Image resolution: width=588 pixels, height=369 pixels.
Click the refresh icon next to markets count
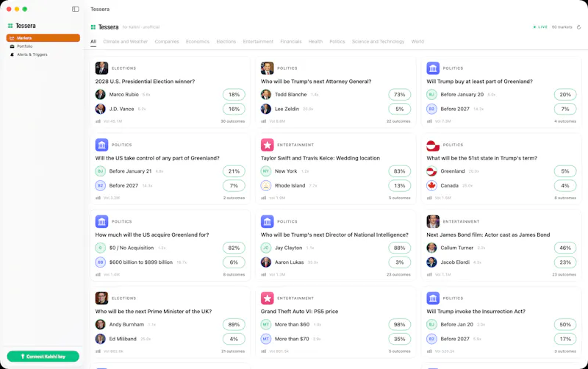tap(578, 27)
